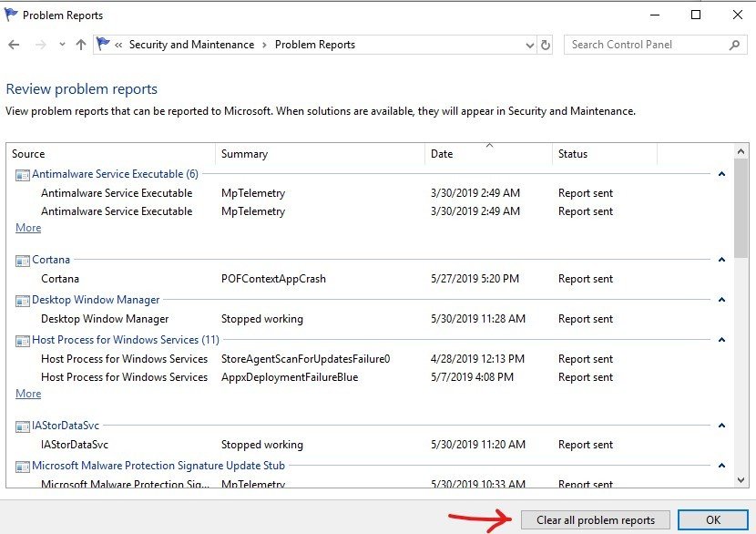Open address bar history dropdown

click(x=530, y=45)
